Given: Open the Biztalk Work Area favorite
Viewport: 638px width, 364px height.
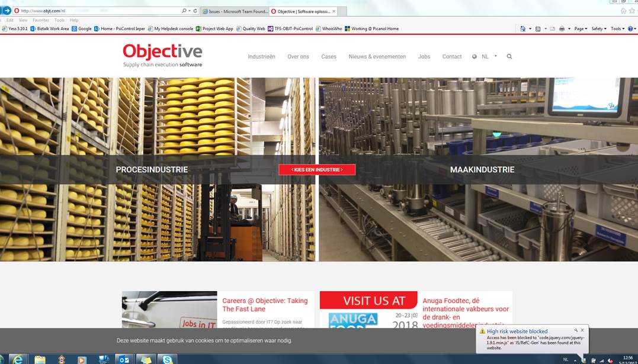Looking at the screenshot, I should click(50, 29).
